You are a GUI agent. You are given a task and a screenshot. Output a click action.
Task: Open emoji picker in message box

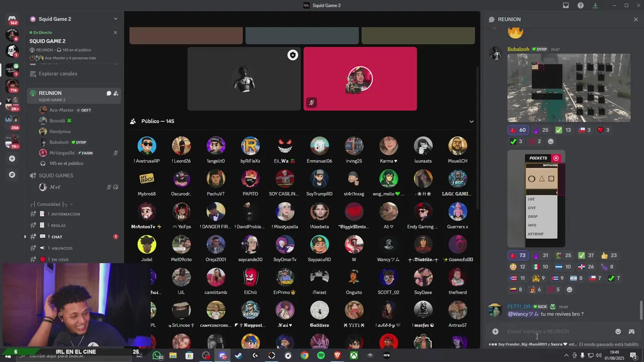pos(618,331)
